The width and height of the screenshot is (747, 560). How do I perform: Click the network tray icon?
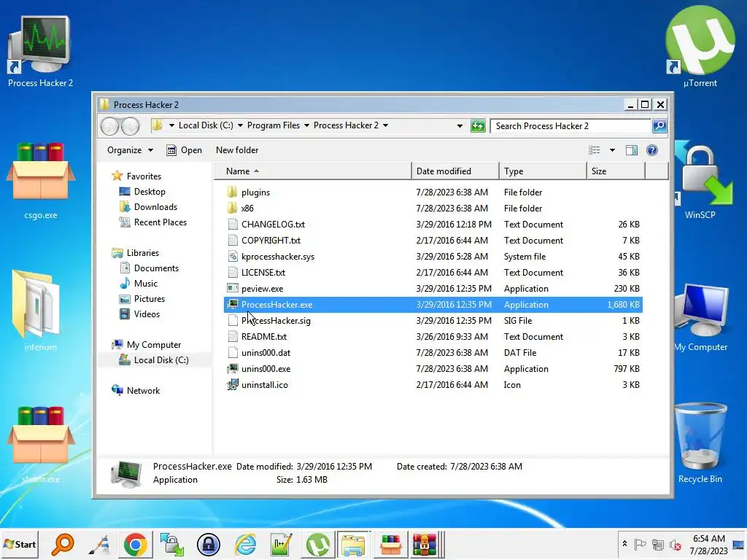click(658, 544)
